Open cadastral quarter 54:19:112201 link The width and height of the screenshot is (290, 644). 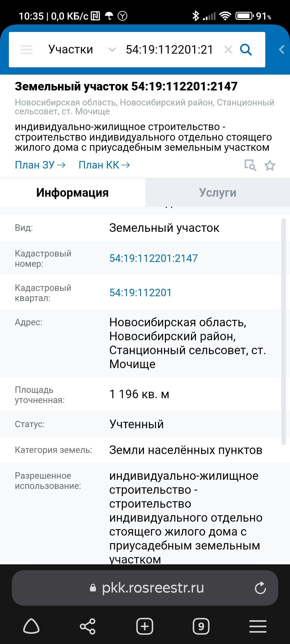pos(140,292)
